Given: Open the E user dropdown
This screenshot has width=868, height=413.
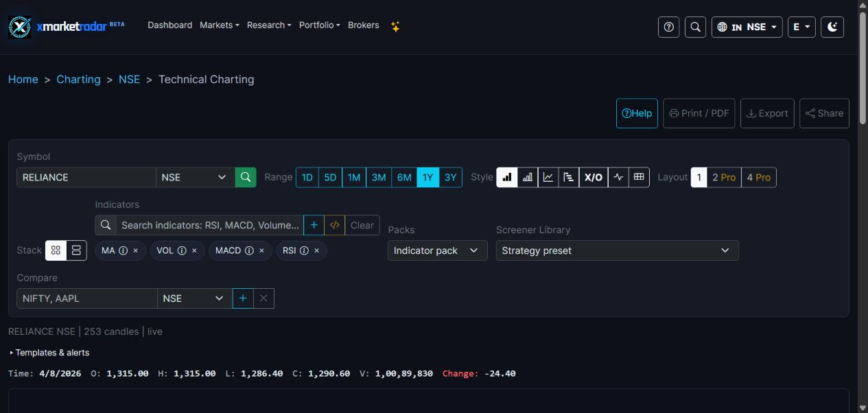Looking at the screenshot, I should pyautogui.click(x=801, y=27).
